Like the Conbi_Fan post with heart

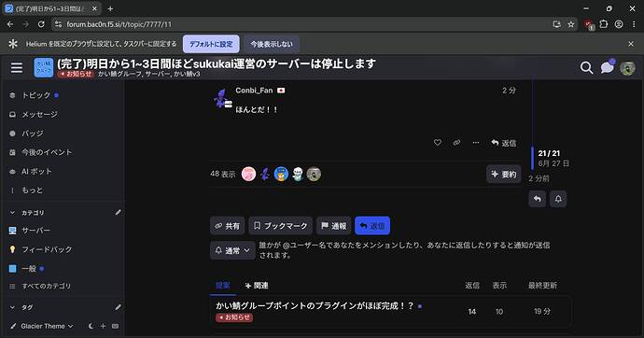coord(438,143)
